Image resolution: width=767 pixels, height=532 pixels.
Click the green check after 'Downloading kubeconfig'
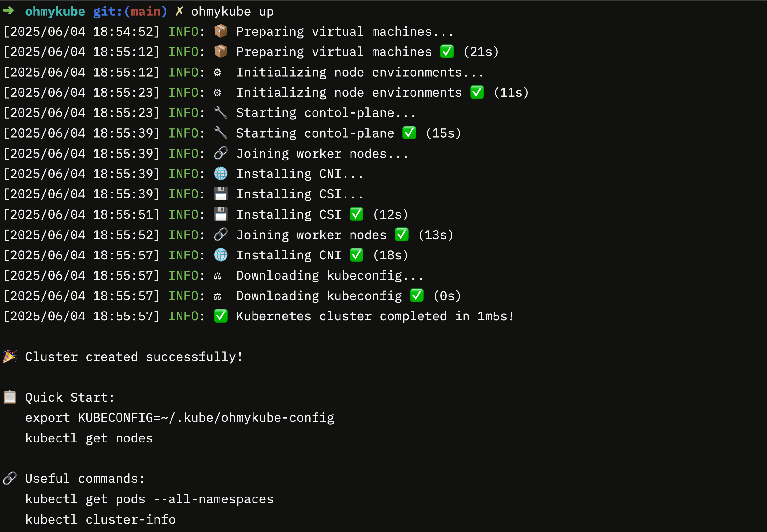[417, 296]
